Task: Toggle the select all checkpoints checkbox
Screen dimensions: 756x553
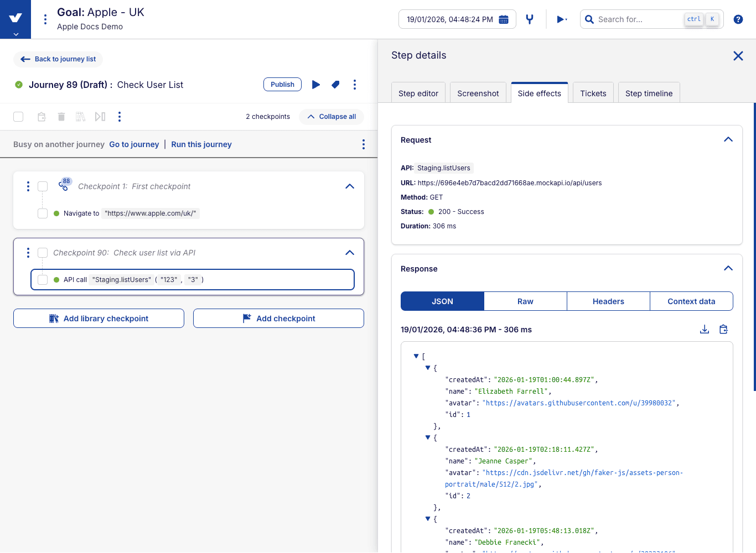Action: [18, 117]
